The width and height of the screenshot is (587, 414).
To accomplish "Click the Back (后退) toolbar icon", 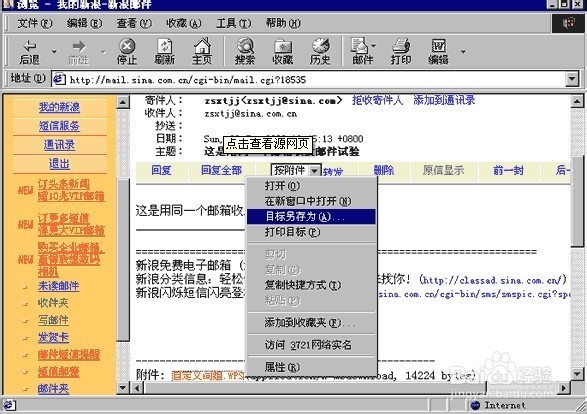I will pos(30,51).
